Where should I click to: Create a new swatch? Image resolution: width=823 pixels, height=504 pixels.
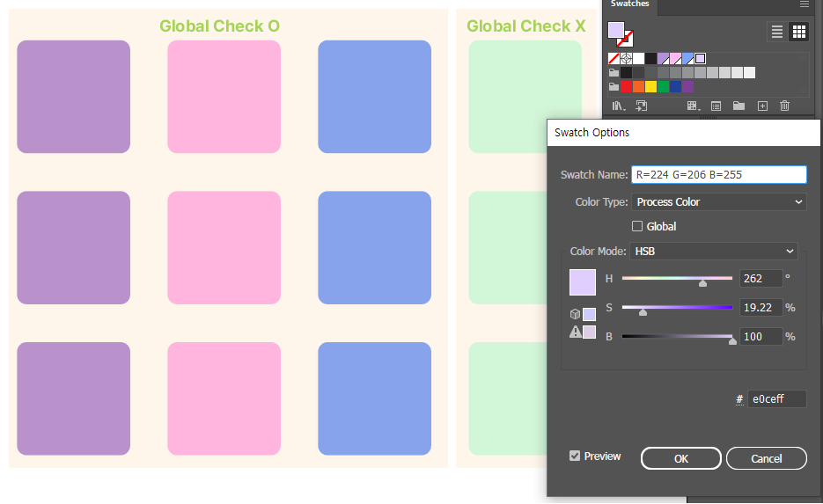tap(762, 106)
